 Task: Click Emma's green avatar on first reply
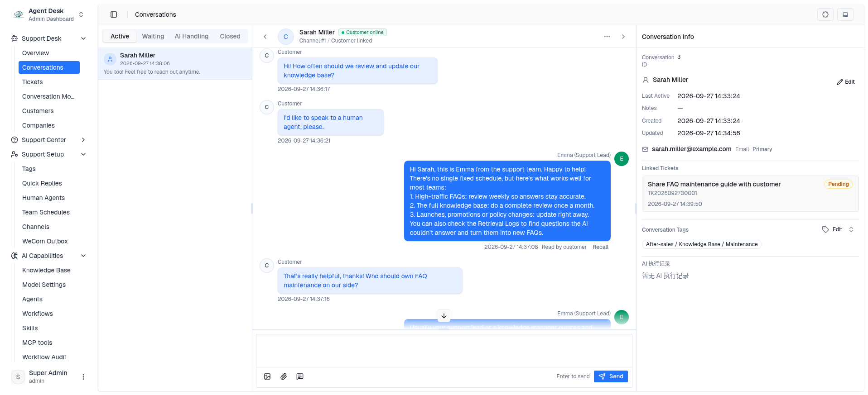tap(622, 159)
